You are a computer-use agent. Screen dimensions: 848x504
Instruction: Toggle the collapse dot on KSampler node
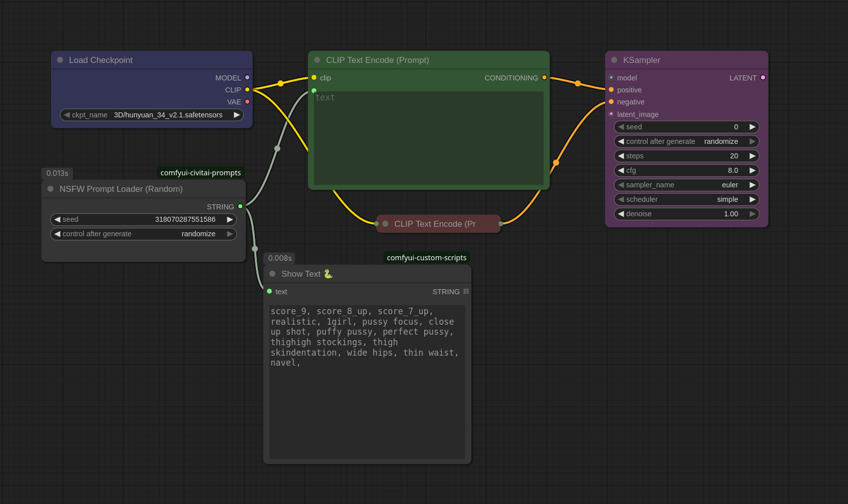613,60
